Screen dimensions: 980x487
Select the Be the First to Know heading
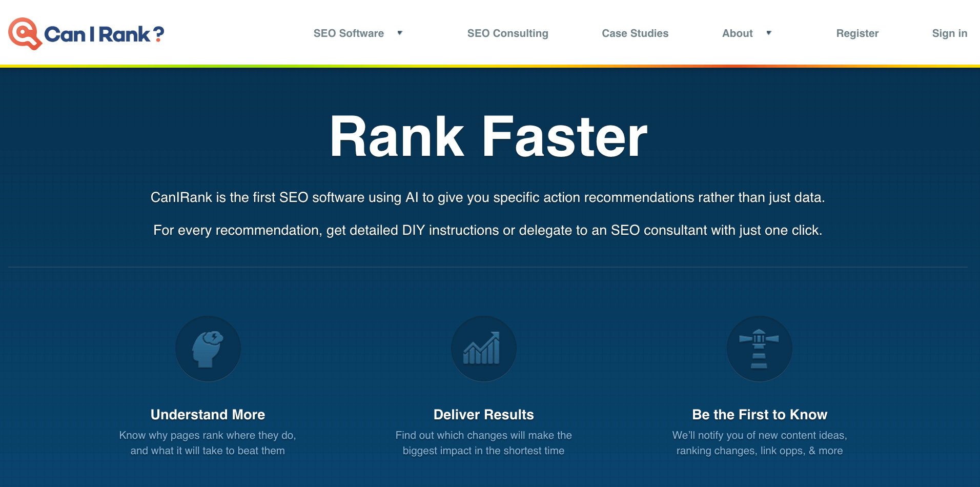point(760,414)
